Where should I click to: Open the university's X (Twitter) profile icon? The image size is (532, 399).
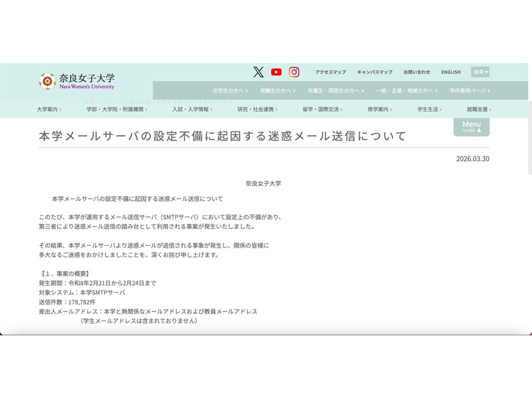coord(259,72)
